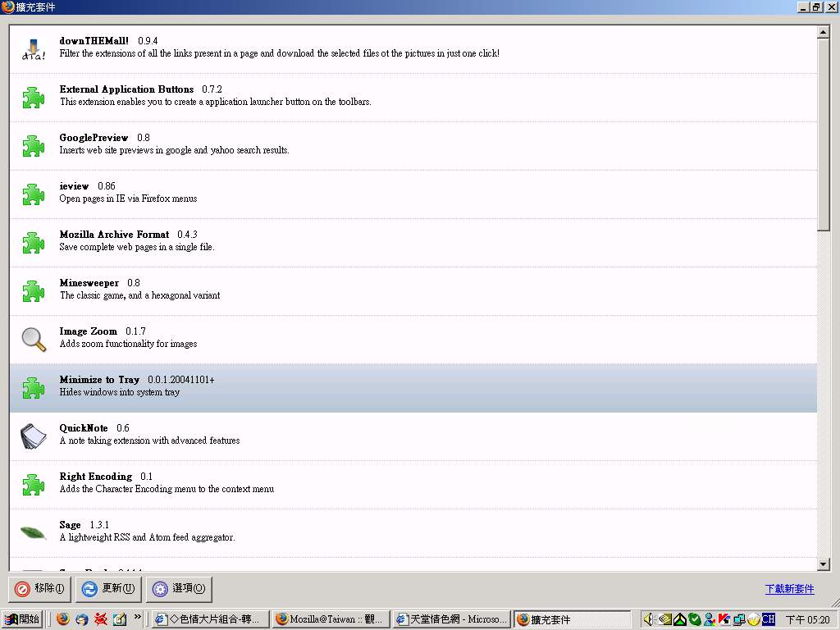Click 'Hides windows into system tray' description
The image size is (840, 630).
[x=120, y=392]
